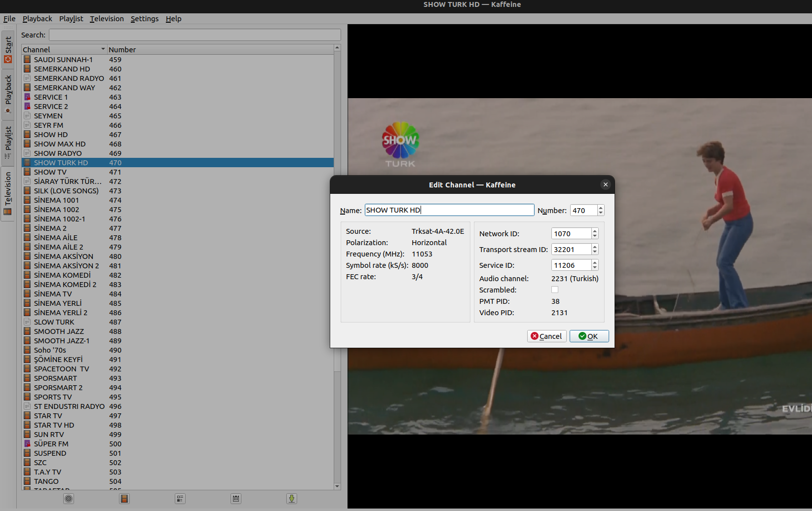The width and height of the screenshot is (812, 511).
Task: Open the Playlist menu
Action: tap(71, 19)
